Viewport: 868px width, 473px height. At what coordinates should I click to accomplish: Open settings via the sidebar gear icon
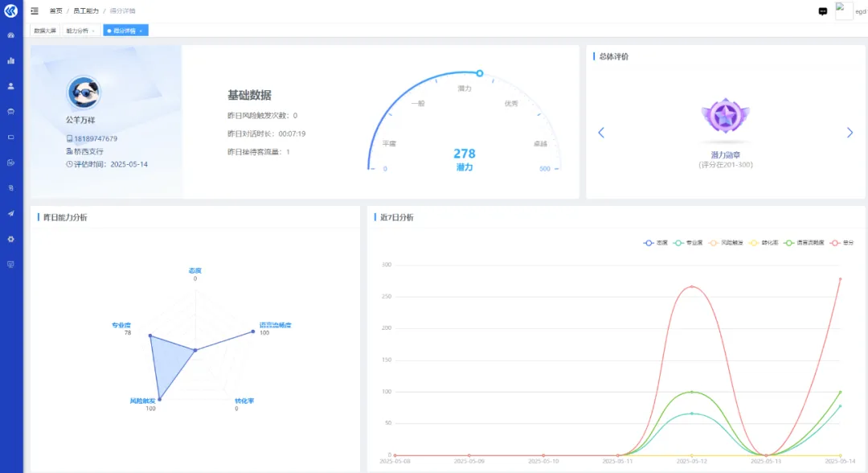click(x=11, y=239)
